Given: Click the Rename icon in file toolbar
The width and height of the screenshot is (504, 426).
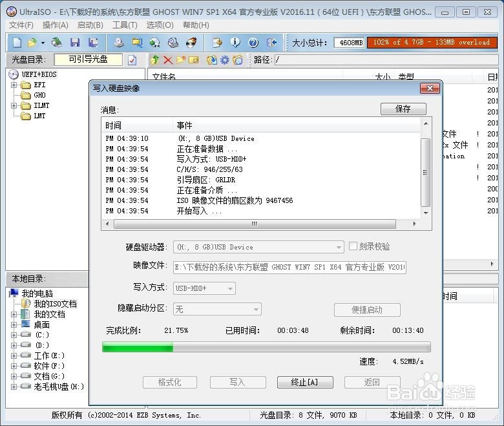Looking at the screenshot, I should 194,60.
